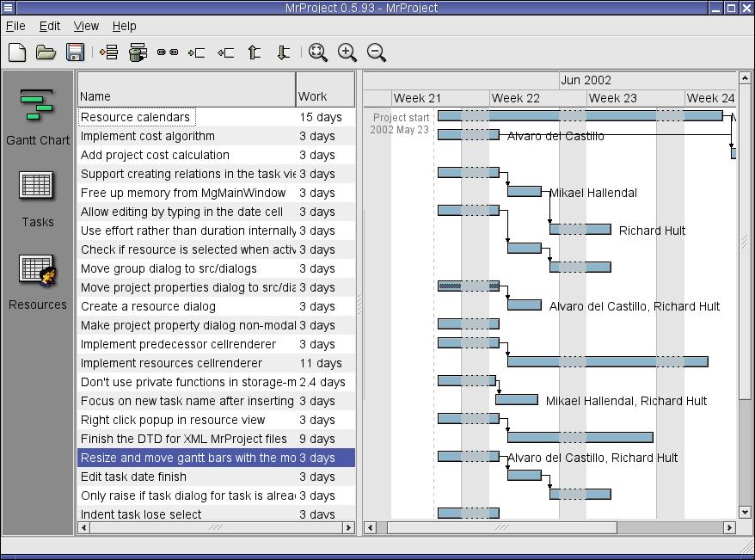The height and width of the screenshot is (560, 755).
Task: Click the Work column header
Action: click(326, 89)
